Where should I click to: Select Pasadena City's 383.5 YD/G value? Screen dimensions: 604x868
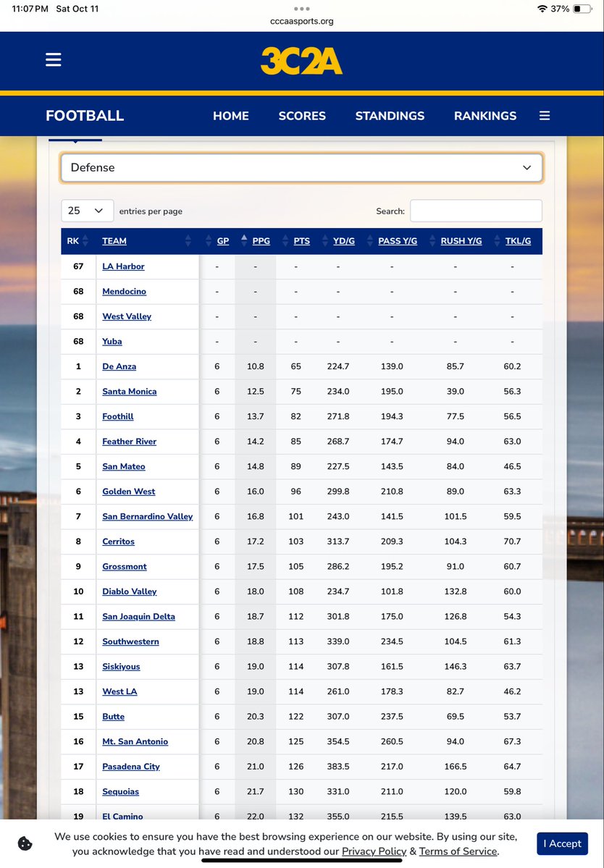[x=338, y=767]
